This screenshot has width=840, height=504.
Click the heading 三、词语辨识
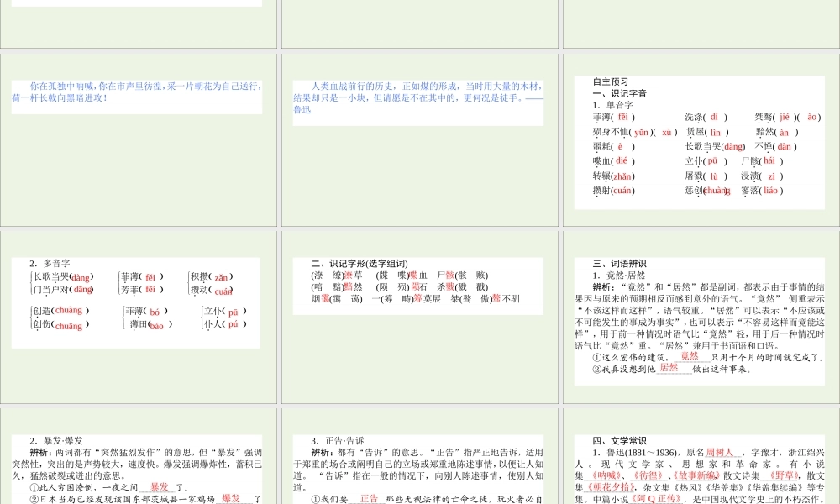tap(619, 264)
